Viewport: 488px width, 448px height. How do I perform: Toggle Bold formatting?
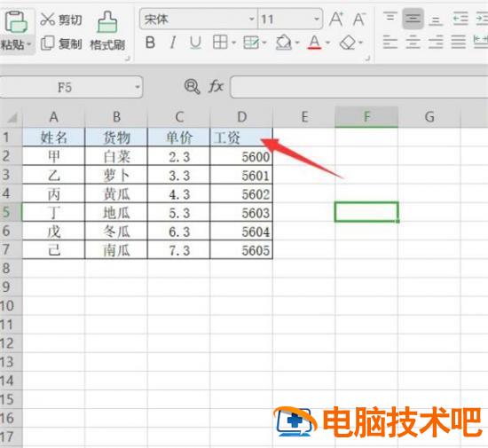tap(150, 43)
